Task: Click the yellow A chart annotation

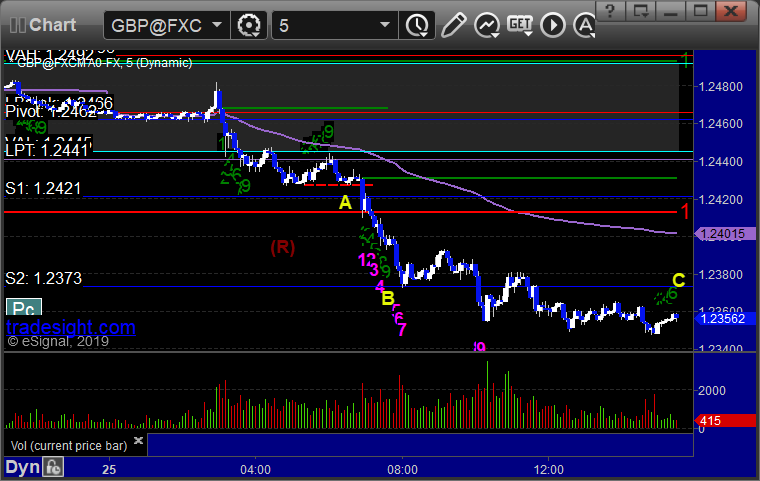Action: [345, 203]
